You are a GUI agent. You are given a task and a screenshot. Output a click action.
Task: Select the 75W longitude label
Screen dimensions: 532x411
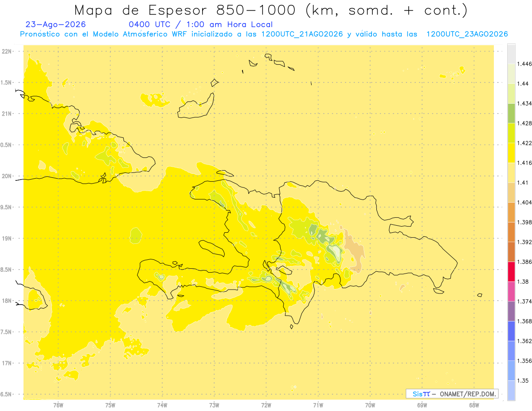point(110,405)
